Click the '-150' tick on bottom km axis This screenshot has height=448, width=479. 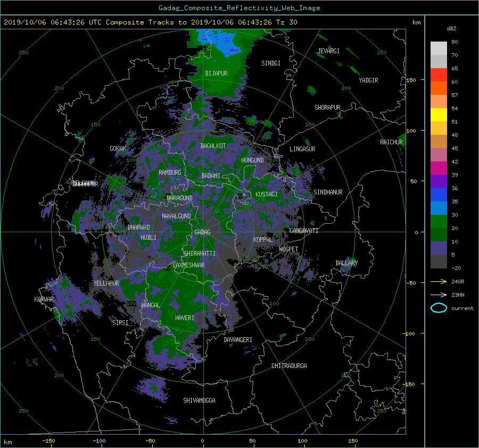pyautogui.click(x=48, y=441)
